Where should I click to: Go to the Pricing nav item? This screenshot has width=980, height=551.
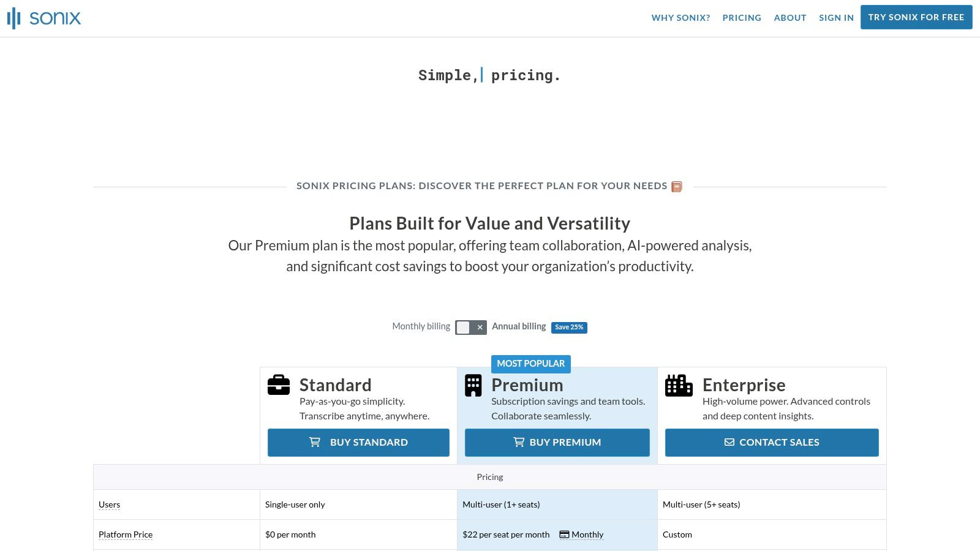pos(742,18)
